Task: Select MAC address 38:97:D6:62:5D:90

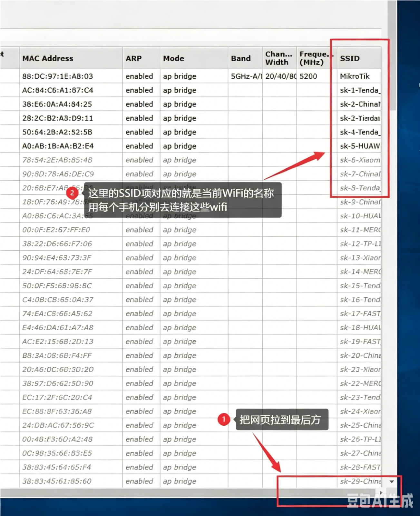Action: click(58, 384)
